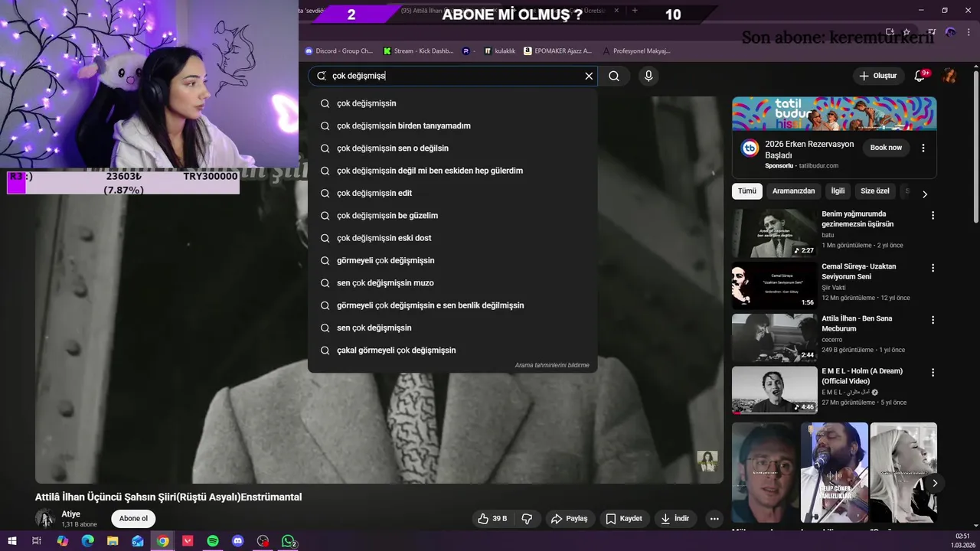The height and width of the screenshot is (551, 980).
Task: Start voice search with the microphone icon
Action: [x=648, y=76]
